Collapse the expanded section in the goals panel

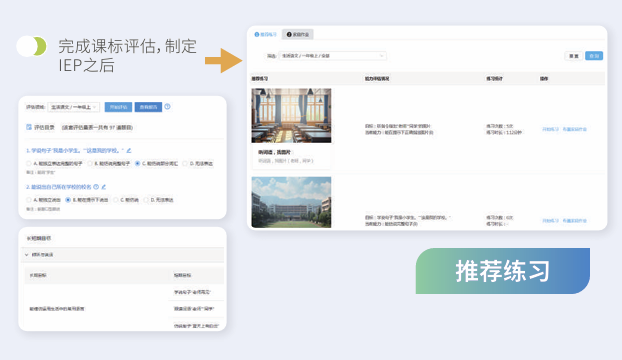click(x=27, y=255)
